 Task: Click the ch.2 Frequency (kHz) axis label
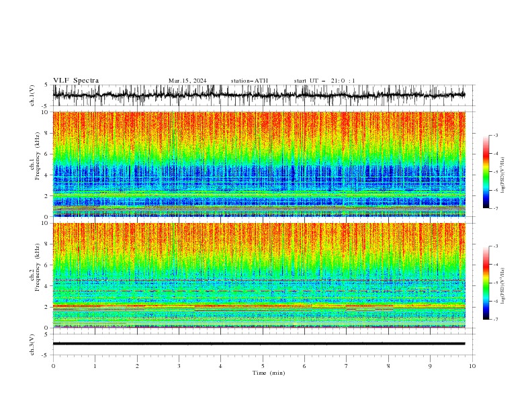tap(35, 267)
